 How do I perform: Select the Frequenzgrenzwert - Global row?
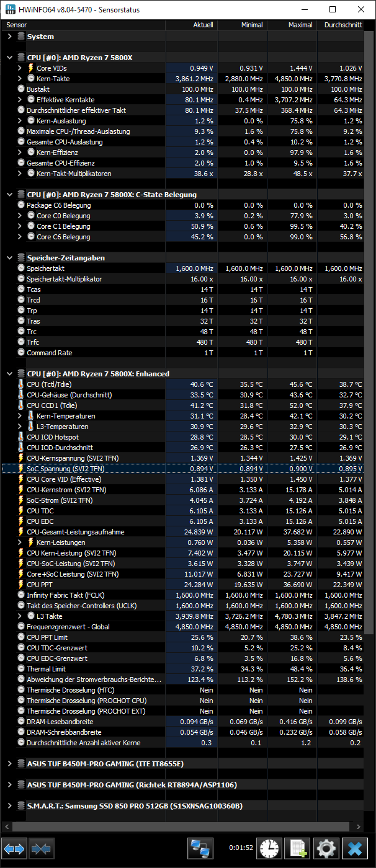click(184, 627)
